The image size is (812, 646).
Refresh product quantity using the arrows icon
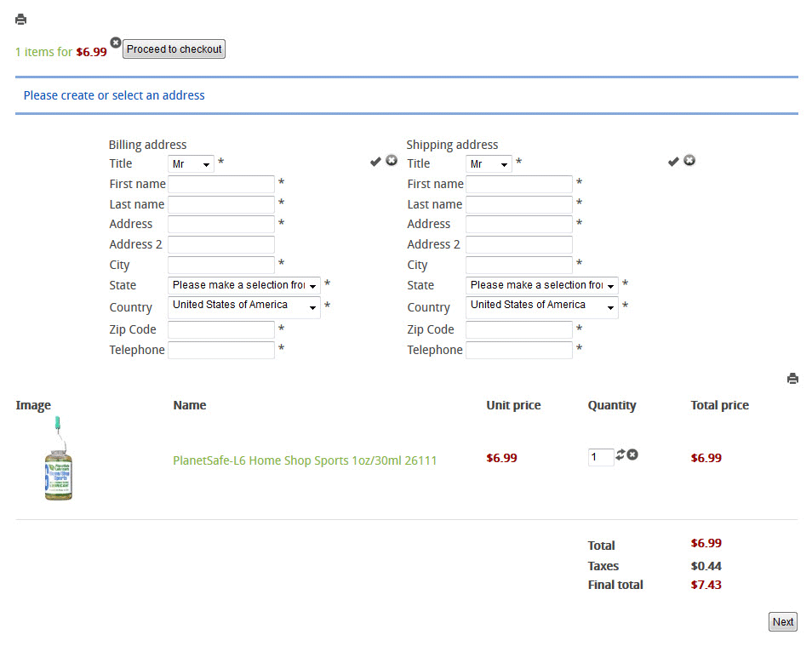(x=620, y=454)
